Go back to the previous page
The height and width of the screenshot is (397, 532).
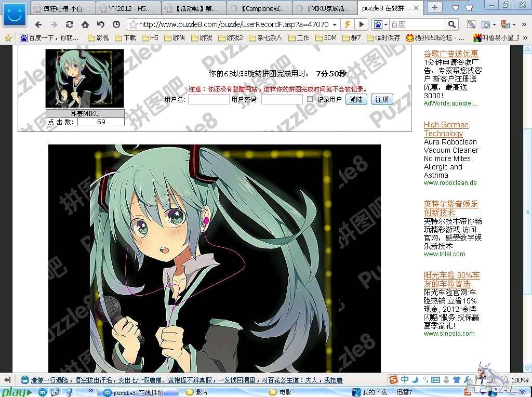tap(38, 24)
